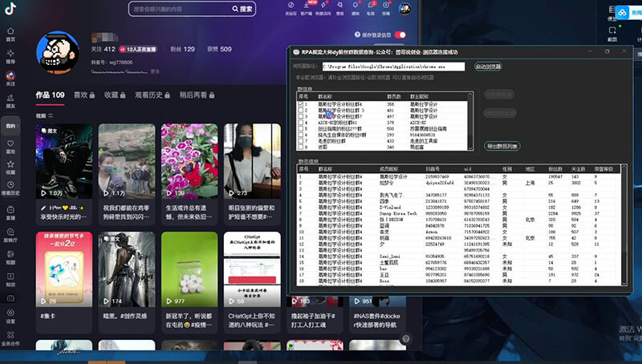Open the 知识 knowledge sidebar icon
The height and width of the screenshot is (364, 642).
[x=10, y=277]
